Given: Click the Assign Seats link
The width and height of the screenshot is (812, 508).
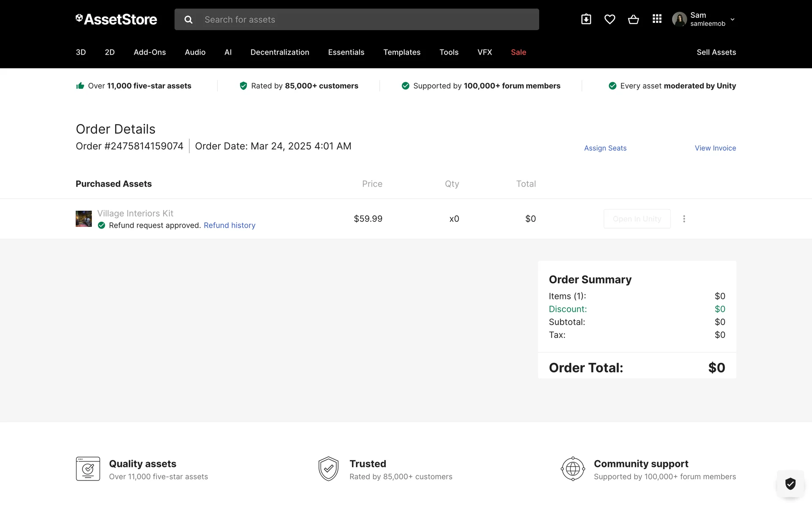Looking at the screenshot, I should 605,148.
